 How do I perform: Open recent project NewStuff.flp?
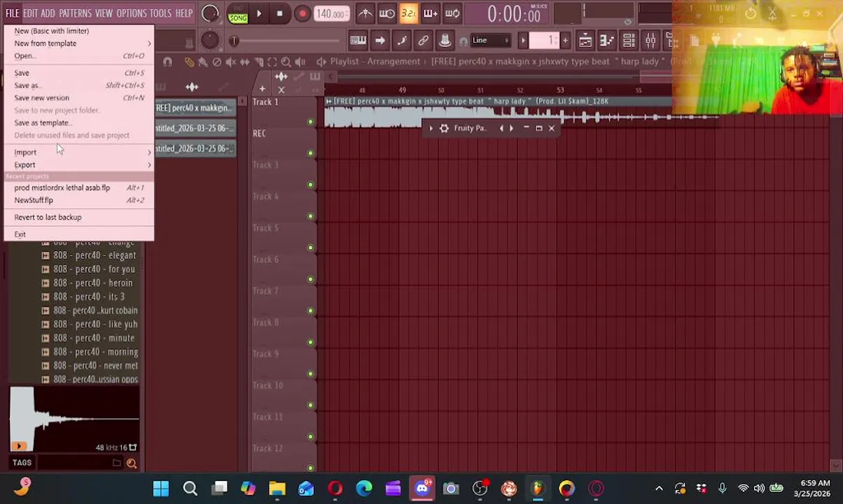click(x=79, y=200)
